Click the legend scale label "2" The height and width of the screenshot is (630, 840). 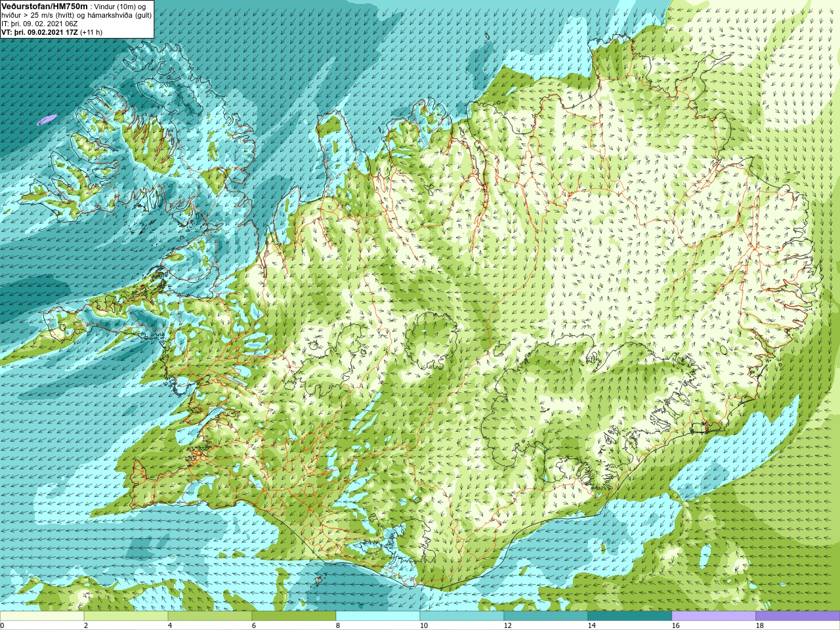pyautogui.click(x=85, y=625)
